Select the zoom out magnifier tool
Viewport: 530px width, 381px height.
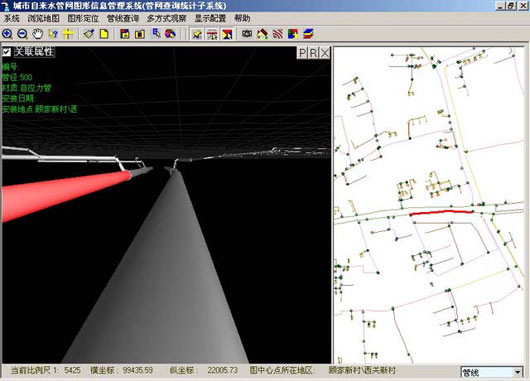(x=22, y=34)
